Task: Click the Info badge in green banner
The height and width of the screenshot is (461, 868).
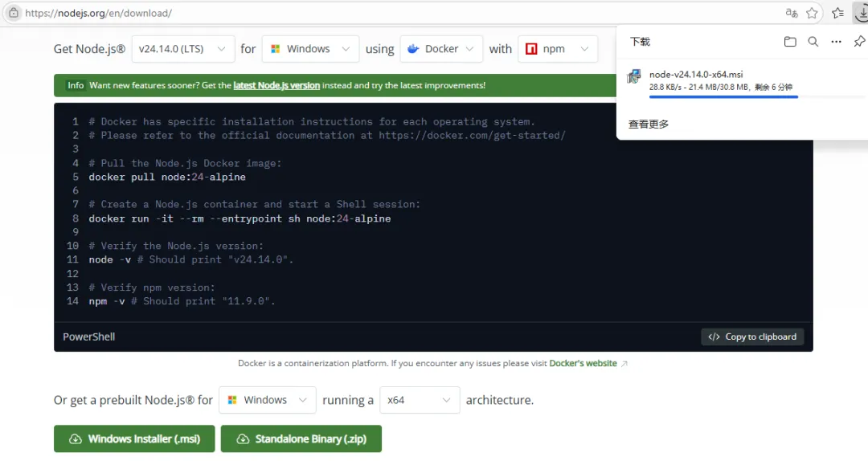Action: point(76,85)
